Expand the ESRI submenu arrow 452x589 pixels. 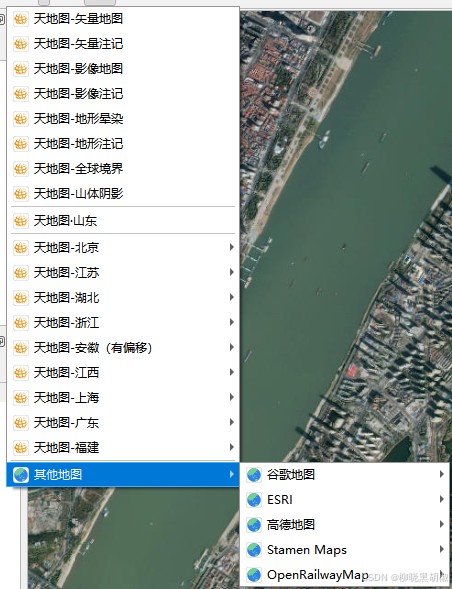click(x=442, y=499)
